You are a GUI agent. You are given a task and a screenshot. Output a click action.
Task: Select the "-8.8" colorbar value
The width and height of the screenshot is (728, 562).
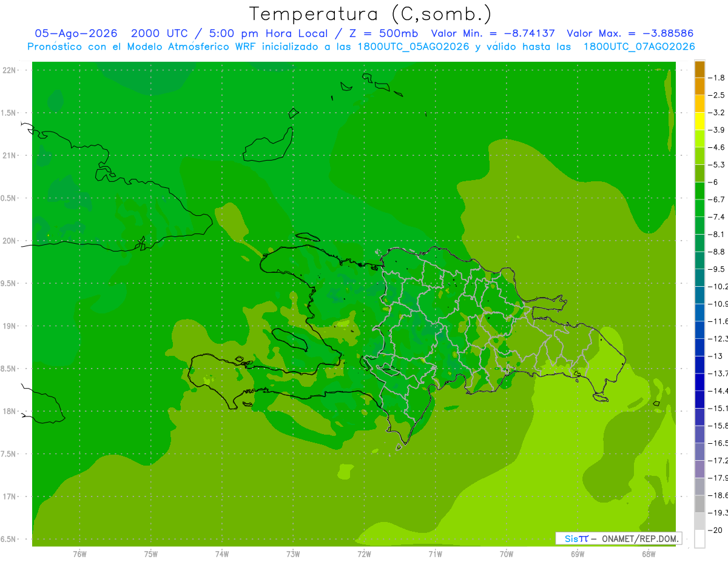pyautogui.click(x=716, y=252)
